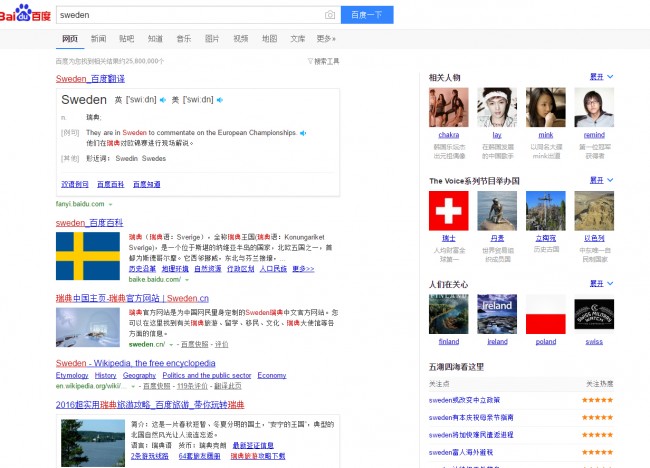Viewport: 650px width, 468px height.
Task: Click the Swiss flag thumbnail
Action: point(449,211)
